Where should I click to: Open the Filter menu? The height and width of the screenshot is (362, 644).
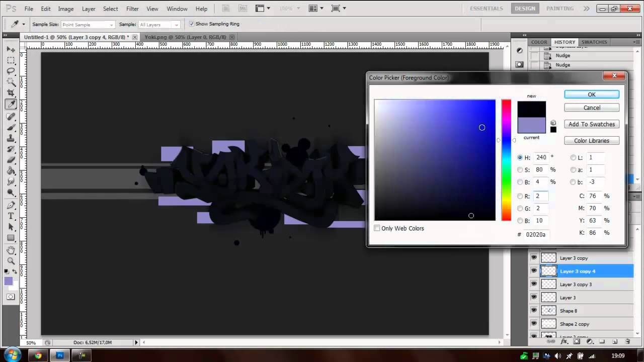[x=132, y=9]
